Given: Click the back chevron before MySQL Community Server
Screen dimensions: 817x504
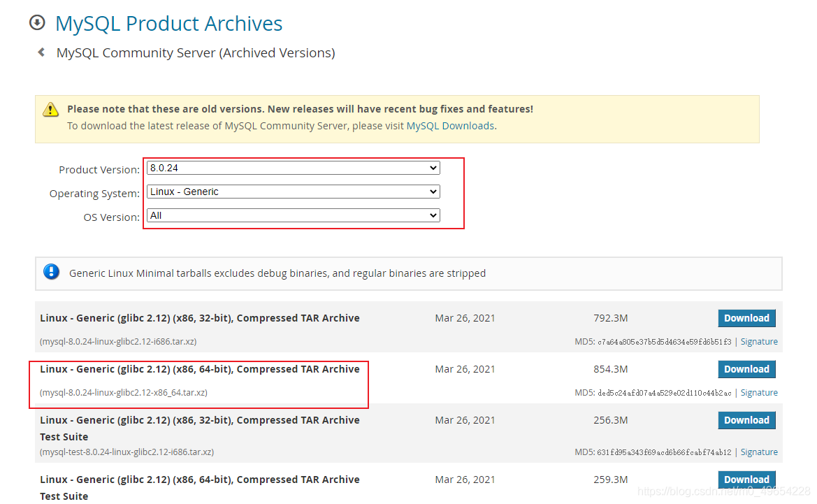Looking at the screenshot, I should click(41, 52).
